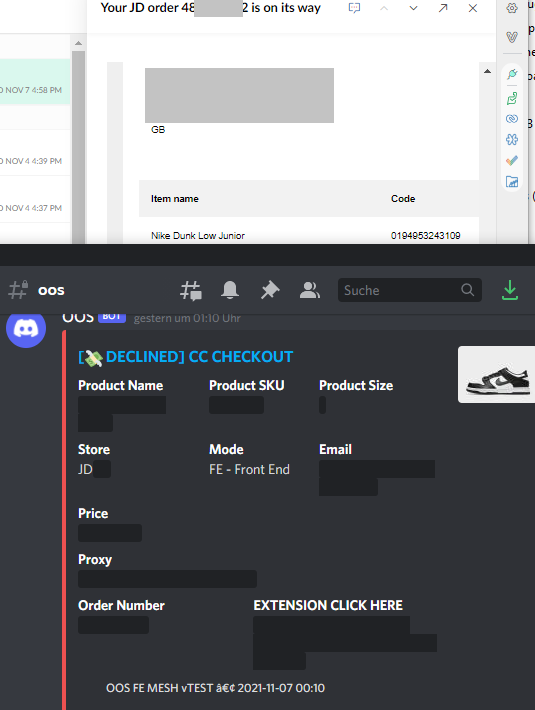
Task: Click the green plug icon in sidebar
Action: click(512, 74)
